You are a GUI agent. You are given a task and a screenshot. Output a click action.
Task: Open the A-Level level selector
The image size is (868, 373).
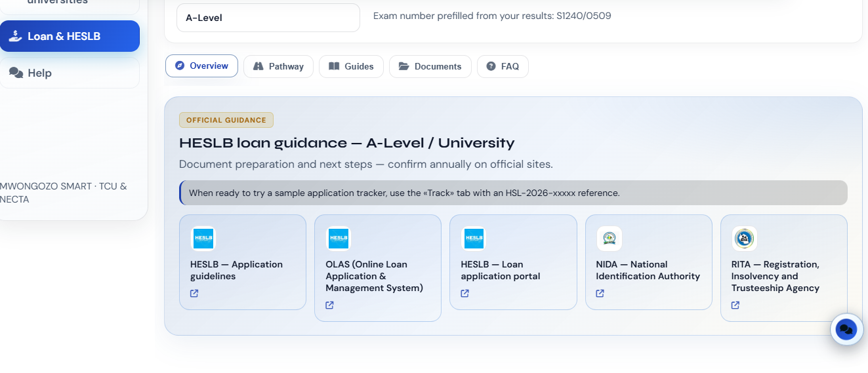pyautogui.click(x=268, y=18)
